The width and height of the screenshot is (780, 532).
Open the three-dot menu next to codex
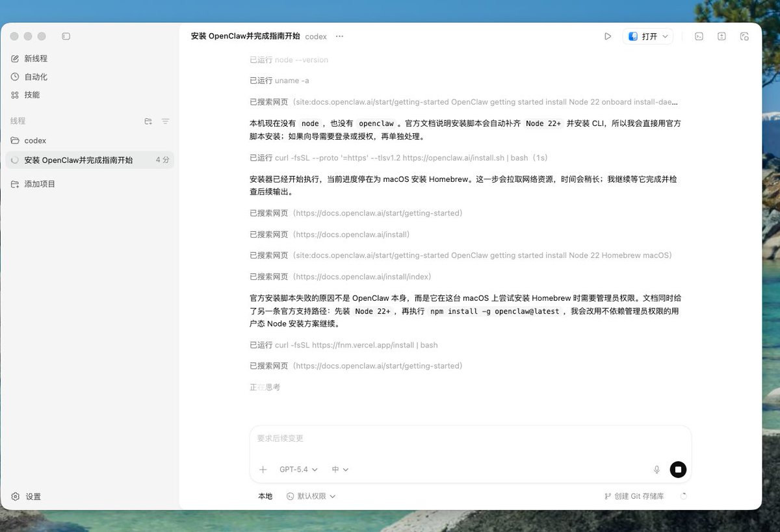point(339,36)
